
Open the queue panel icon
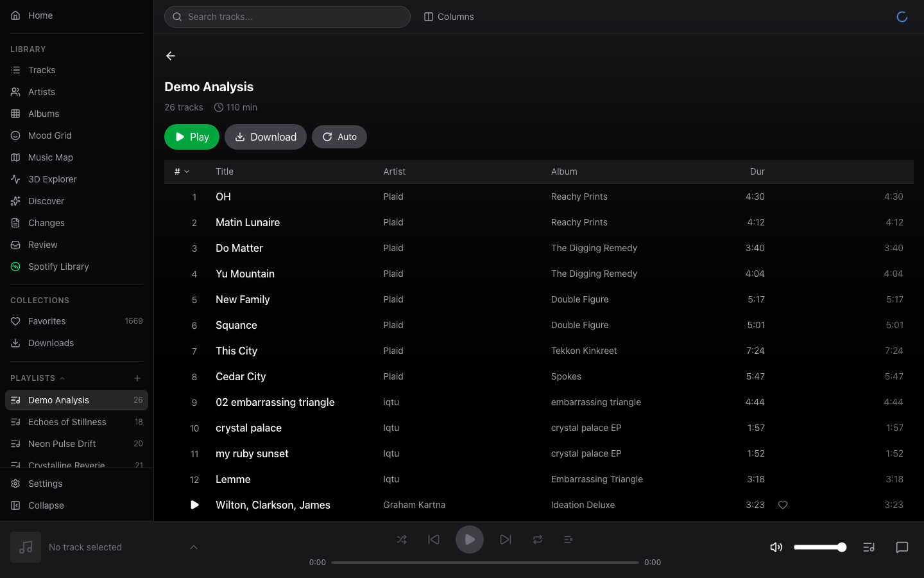point(869,547)
